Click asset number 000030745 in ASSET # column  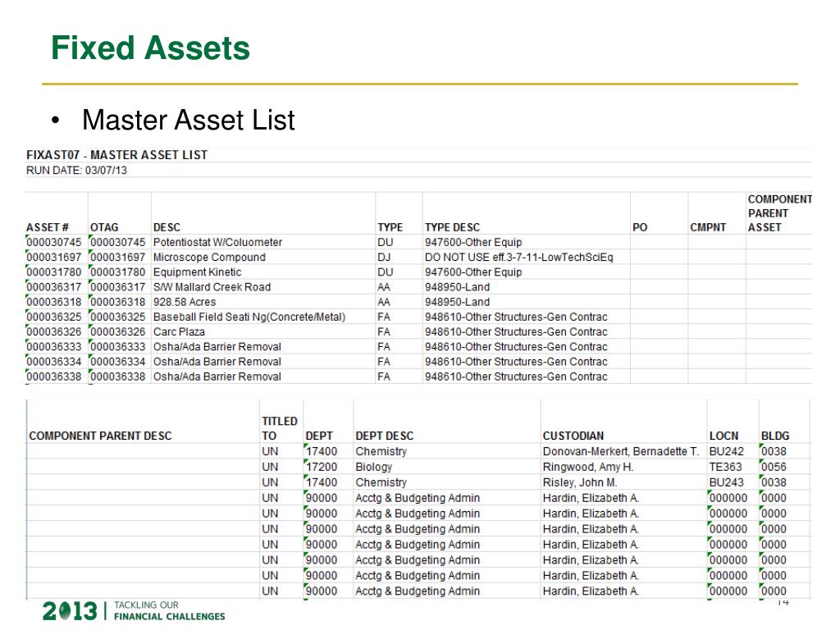coord(53,242)
